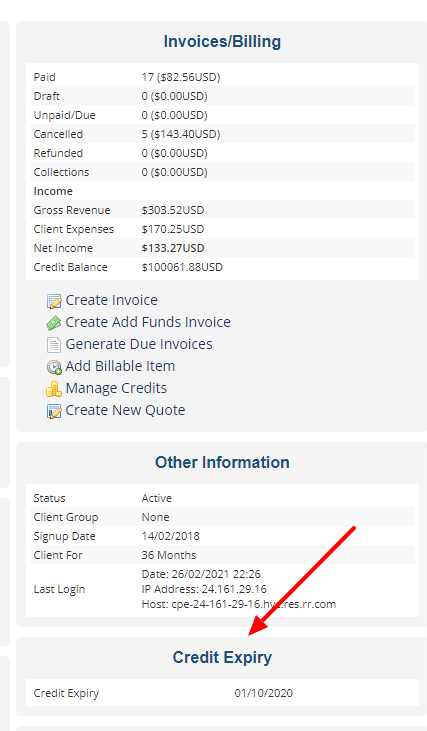Click the Create New Quote icon

(x=54, y=411)
